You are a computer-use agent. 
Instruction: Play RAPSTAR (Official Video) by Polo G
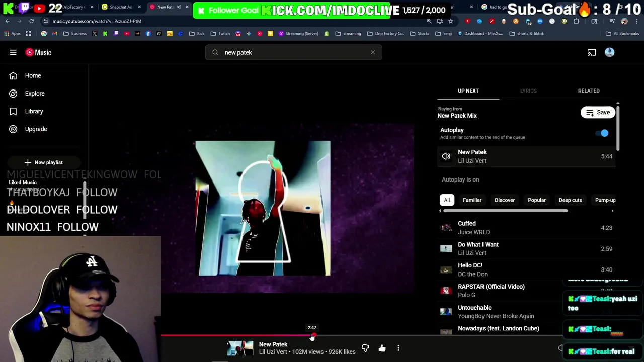pyautogui.click(x=526, y=291)
